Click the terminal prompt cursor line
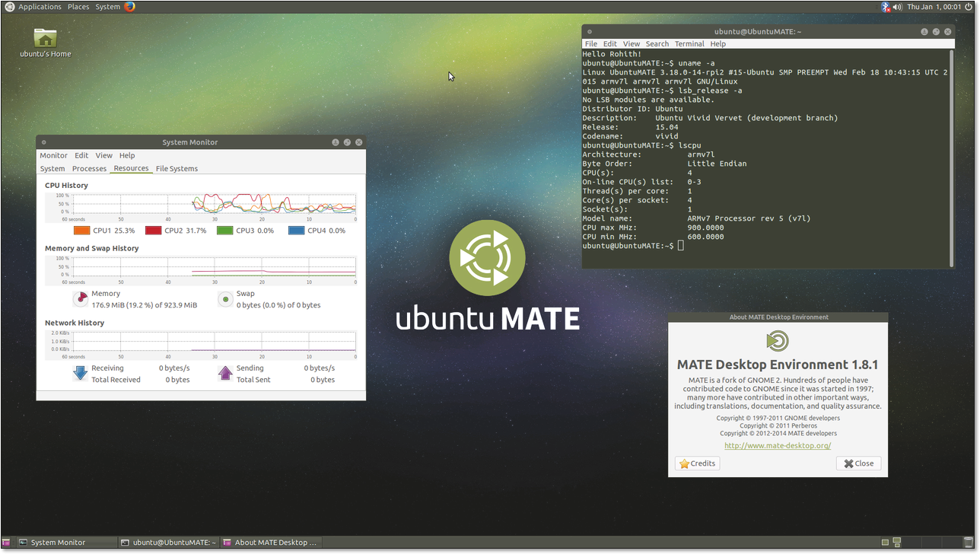This screenshot has width=980, height=554. coord(633,246)
